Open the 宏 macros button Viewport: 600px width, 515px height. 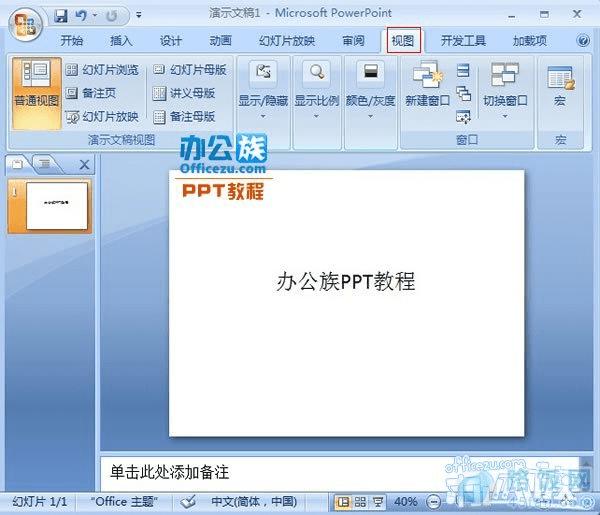pos(560,86)
